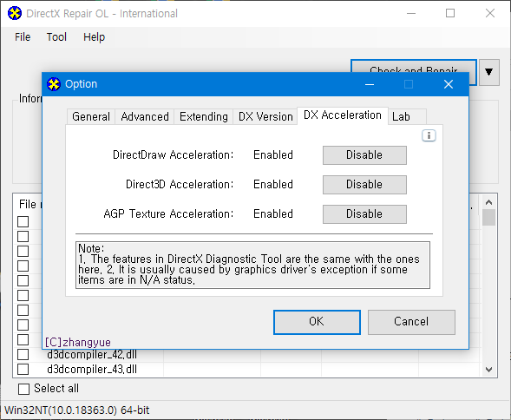The width and height of the screenshot is (511, 420).
Task: Open the dropdown arrow beside Check and Repair
Action: [488, 72]
